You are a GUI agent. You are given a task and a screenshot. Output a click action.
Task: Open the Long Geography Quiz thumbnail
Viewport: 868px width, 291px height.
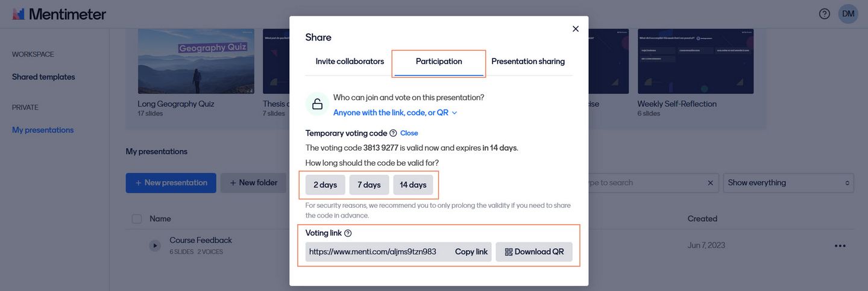pyautogui.click(x=196, y=61)
